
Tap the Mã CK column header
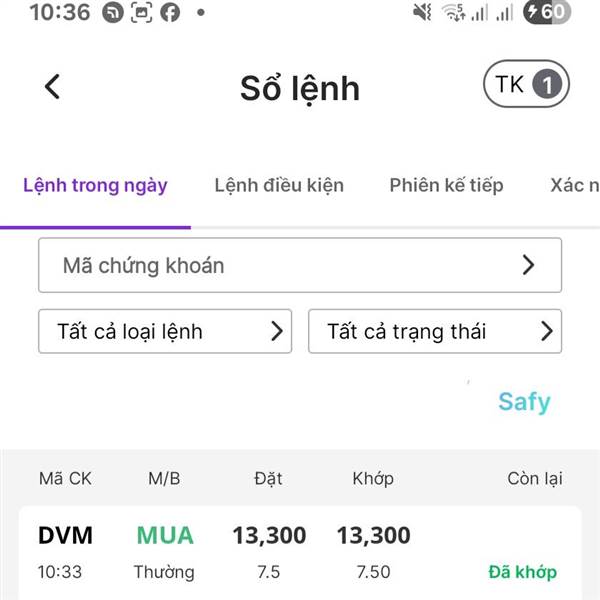point(65,479)
